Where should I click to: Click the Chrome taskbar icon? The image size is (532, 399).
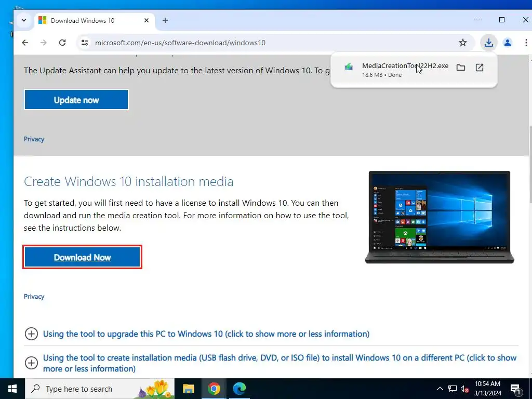pyautogui.click(x=214, y=389)
